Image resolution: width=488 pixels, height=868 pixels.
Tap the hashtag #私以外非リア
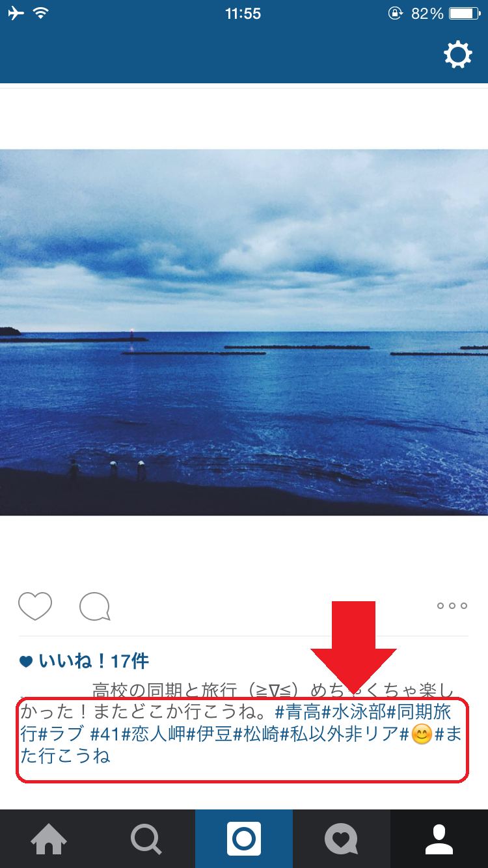click(x=339, y=734)
